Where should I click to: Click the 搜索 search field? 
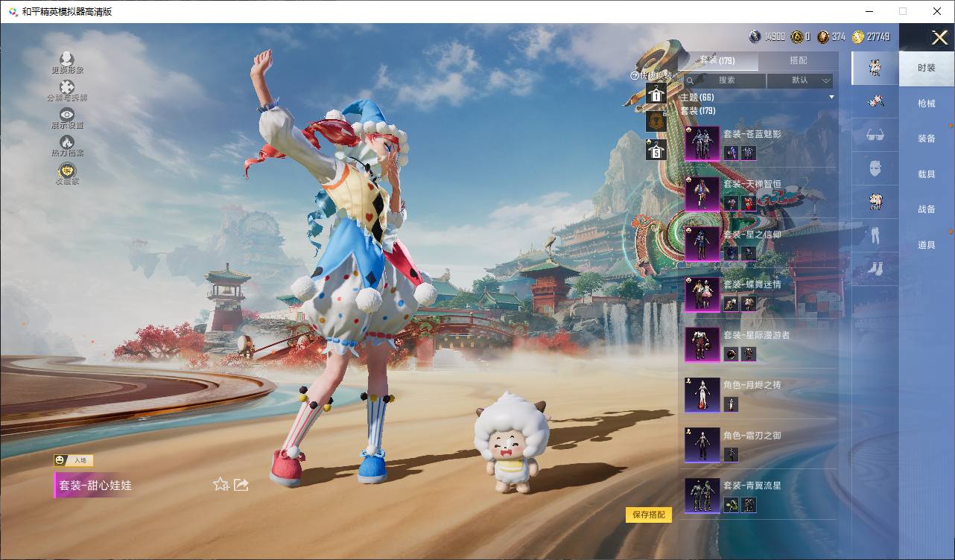click(x=725, y=80)
